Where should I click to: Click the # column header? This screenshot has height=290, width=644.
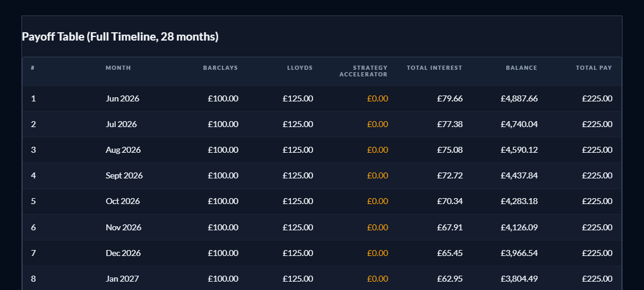click(32, 68)
